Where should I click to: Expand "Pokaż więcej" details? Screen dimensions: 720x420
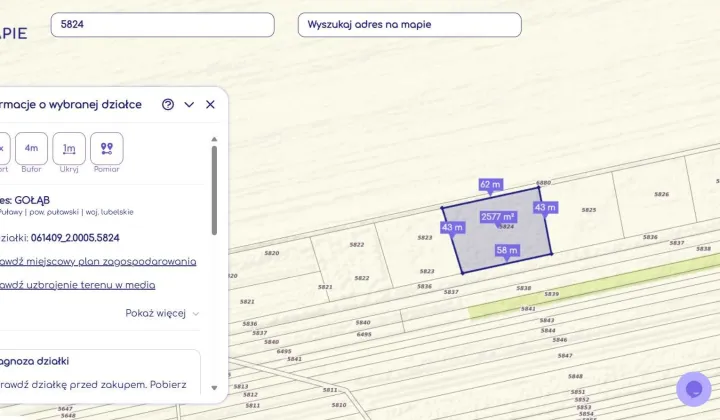coord(162,314)
